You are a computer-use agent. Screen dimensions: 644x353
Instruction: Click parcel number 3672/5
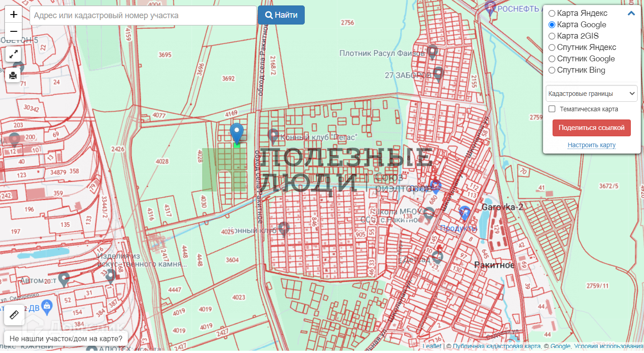609,186
